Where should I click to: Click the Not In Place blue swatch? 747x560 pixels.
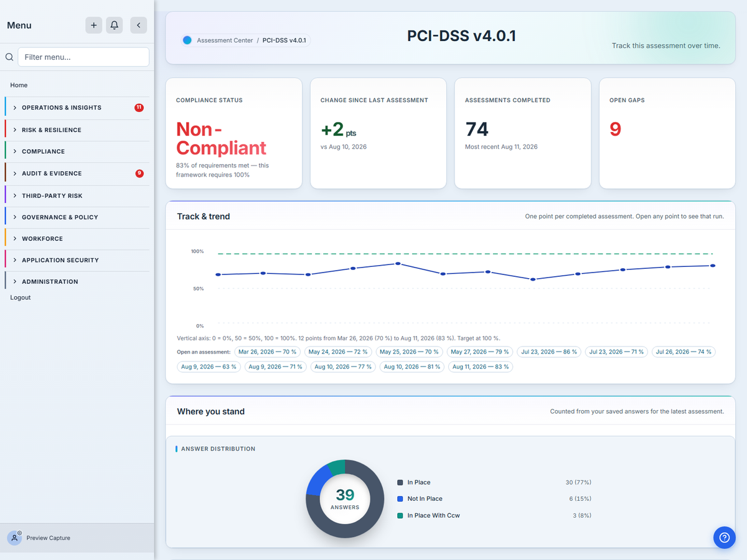(x=400, y=498)
